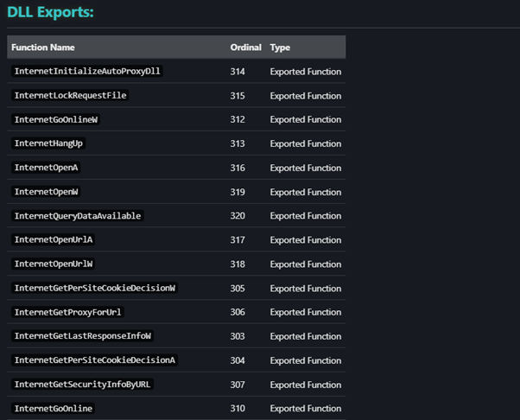This screenshot has height=420, width=520.
Task: Select the InternetLockRequestFile entry
Action: [70, 95]
